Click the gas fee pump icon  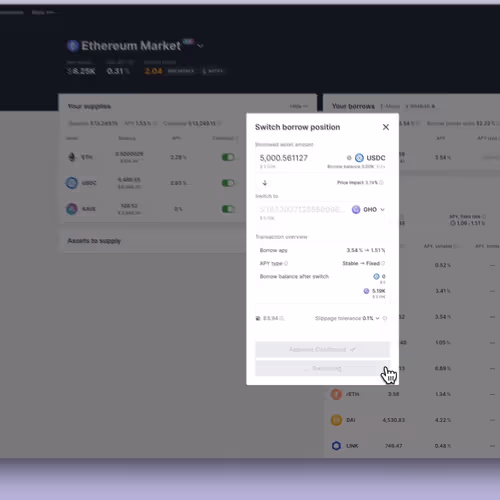point(258,318)
